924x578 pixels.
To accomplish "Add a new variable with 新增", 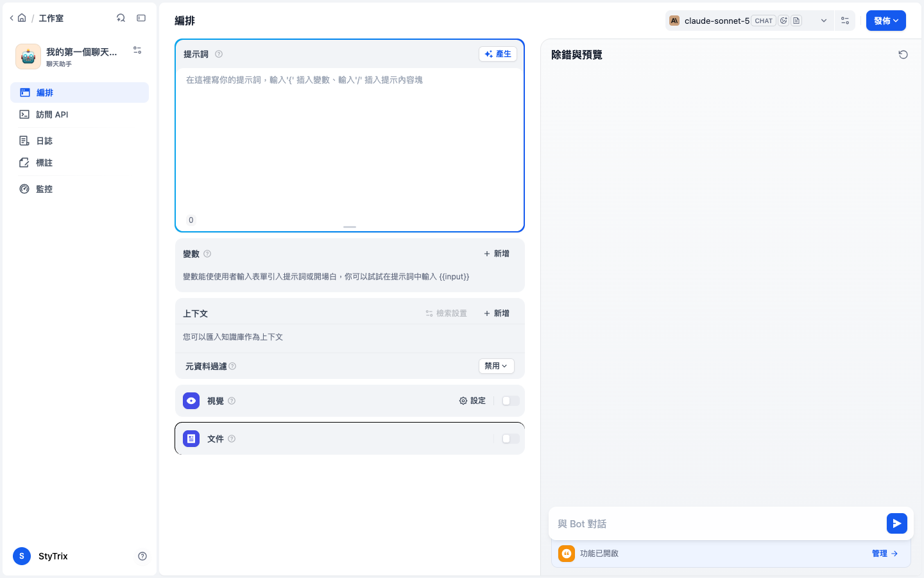I will tap(497, 254).
